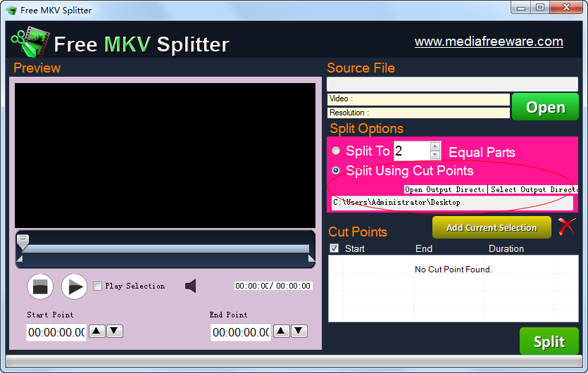
Task: Click the End column header
Action: coord(424,248)
